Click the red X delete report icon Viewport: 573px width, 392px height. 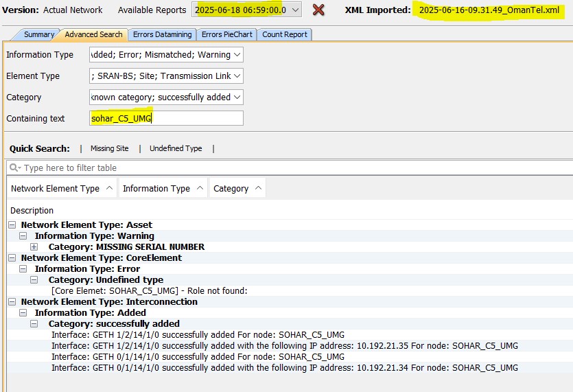pyautogui.click(x=318, y=10)
